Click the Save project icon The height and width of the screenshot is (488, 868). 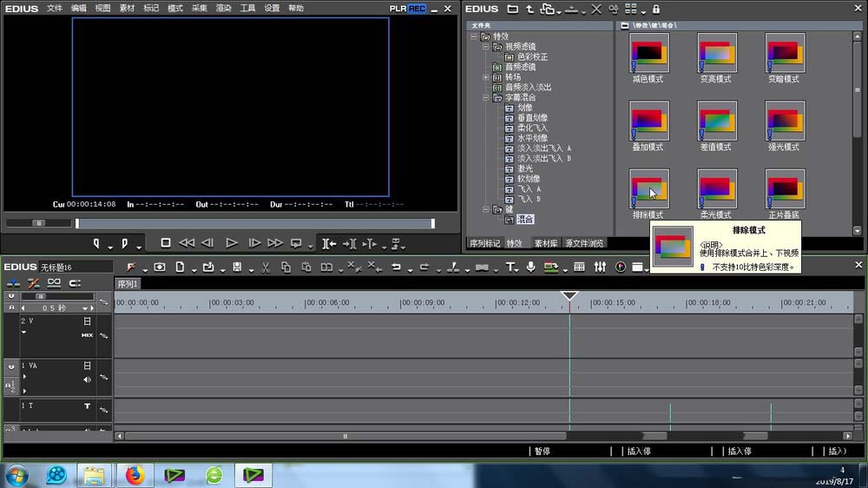[x=237, y=267]
